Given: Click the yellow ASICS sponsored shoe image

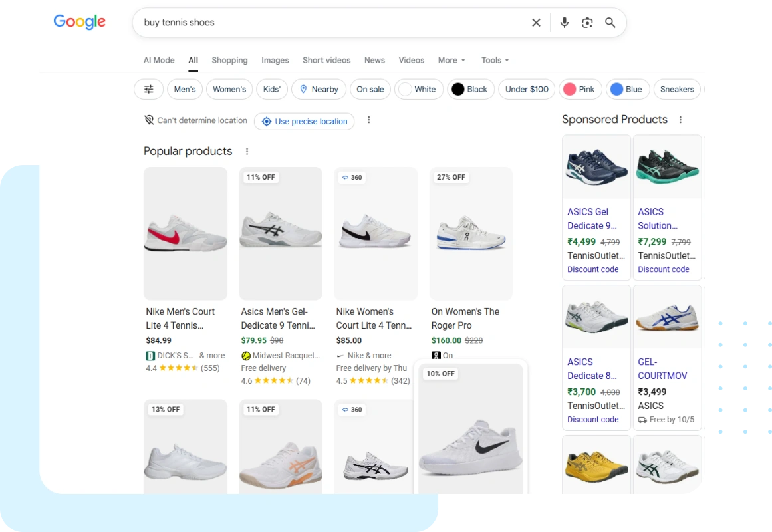Looking at the screenshot, I should coord(596,465).
